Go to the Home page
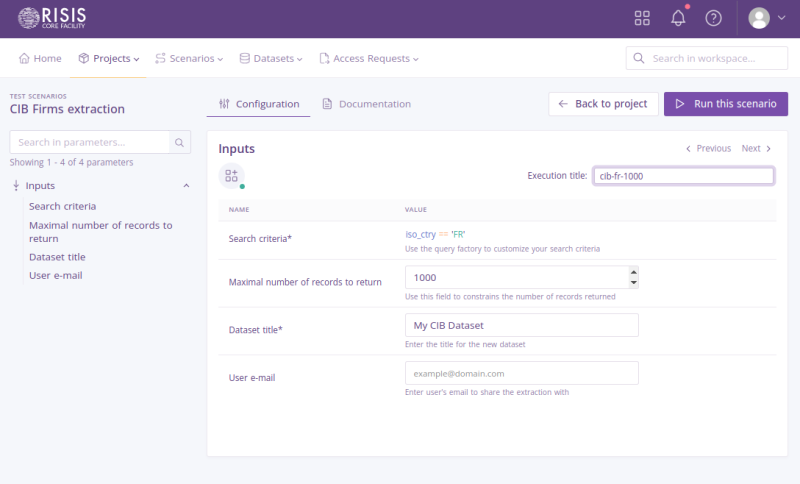The image size is (800, 484). pos(40,59)
